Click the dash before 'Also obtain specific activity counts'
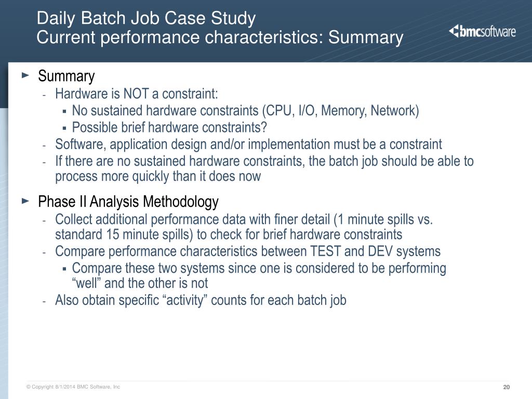 click(x=44, y=301)
